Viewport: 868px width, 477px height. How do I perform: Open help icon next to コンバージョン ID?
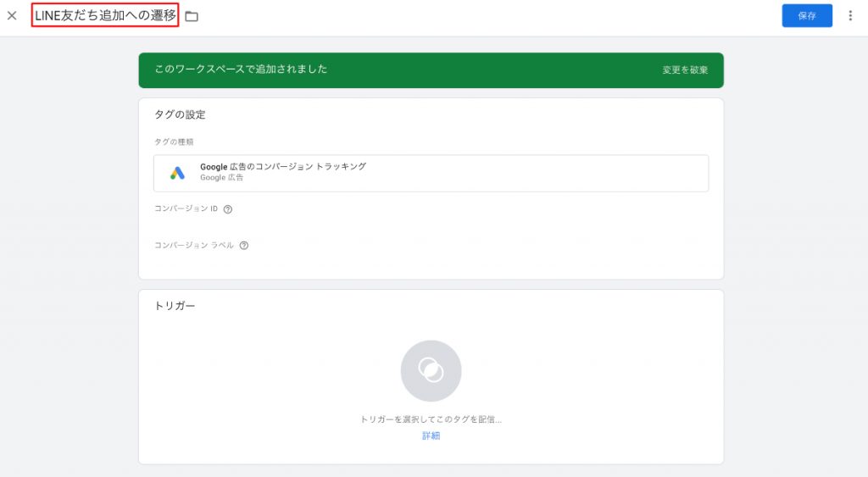click(x=227, y=209)
